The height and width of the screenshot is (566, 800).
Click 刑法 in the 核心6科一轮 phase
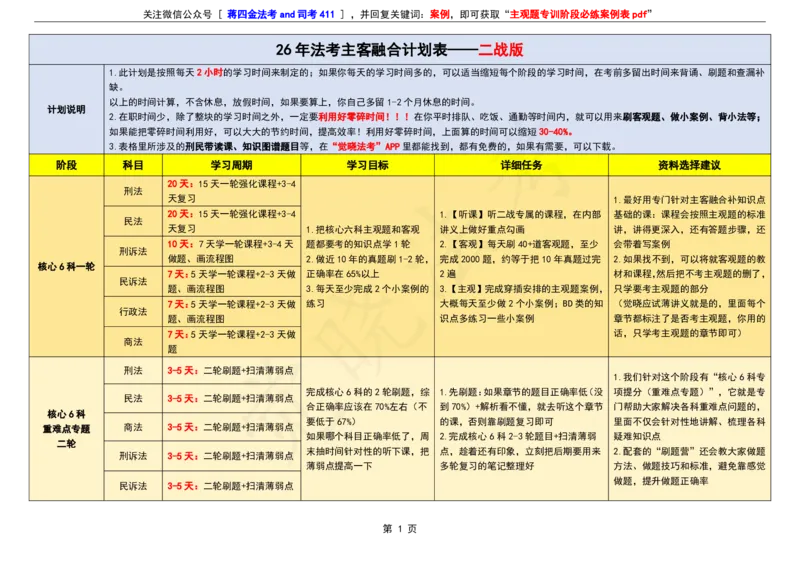[x=133, y=191]
